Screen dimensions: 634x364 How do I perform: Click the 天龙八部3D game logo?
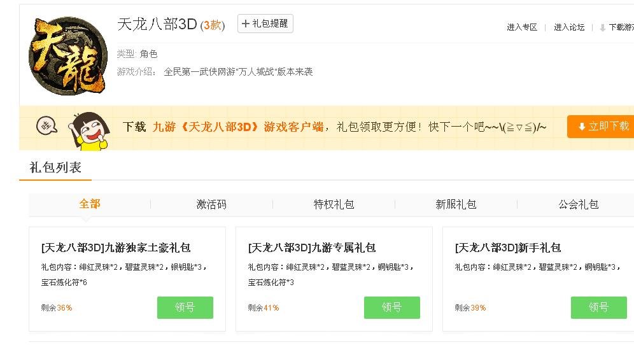[68, 56]
